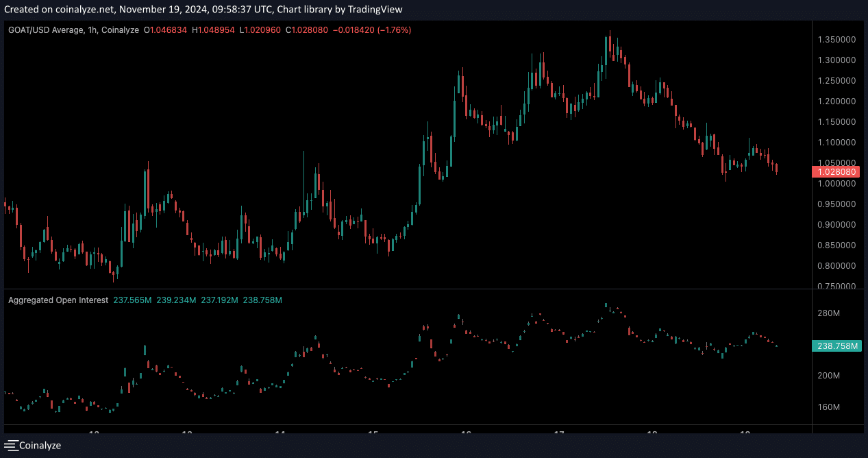Viewport: 868px width, 458px height.
Task: Click the red current price tag 1.028080
Action: click(x=835, y=171)
